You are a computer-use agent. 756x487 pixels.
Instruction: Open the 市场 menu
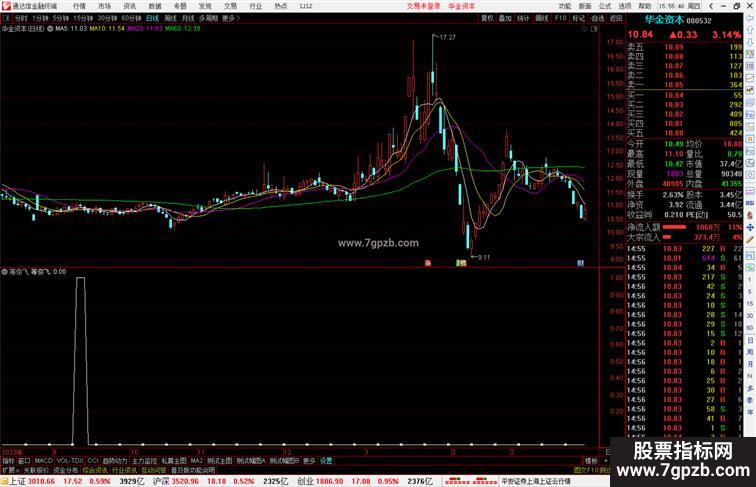tap(104, 6)
